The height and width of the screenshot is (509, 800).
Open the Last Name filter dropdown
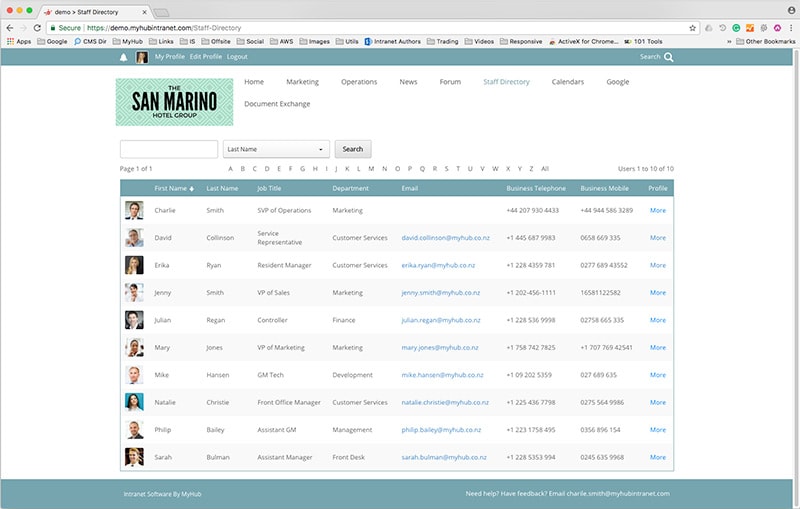[277, 149]
